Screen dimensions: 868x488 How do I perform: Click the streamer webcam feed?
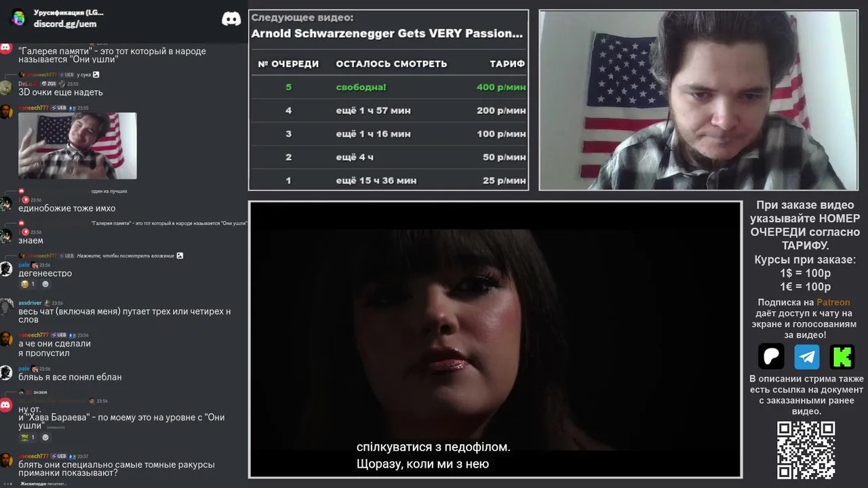pos(698,100)
